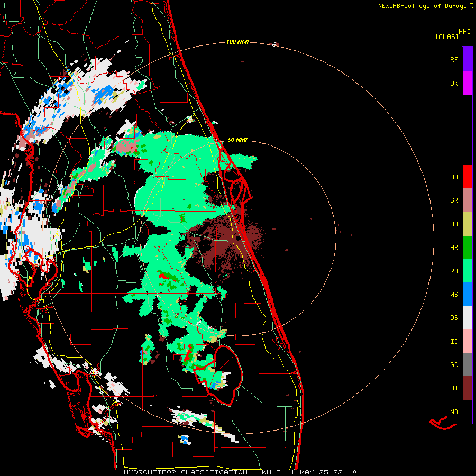476x476 pixels.
Task: Click the IC legend label
Action: point(454,341)
